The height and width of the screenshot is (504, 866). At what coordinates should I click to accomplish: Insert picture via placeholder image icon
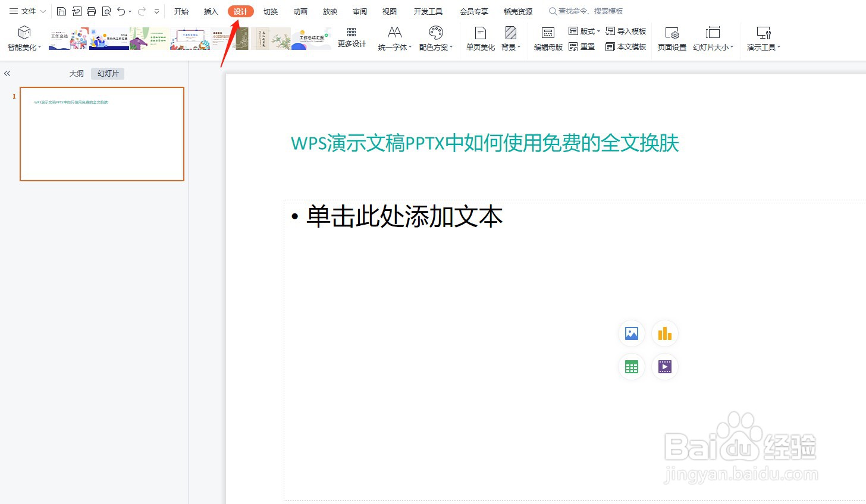(x=632, y=333)
